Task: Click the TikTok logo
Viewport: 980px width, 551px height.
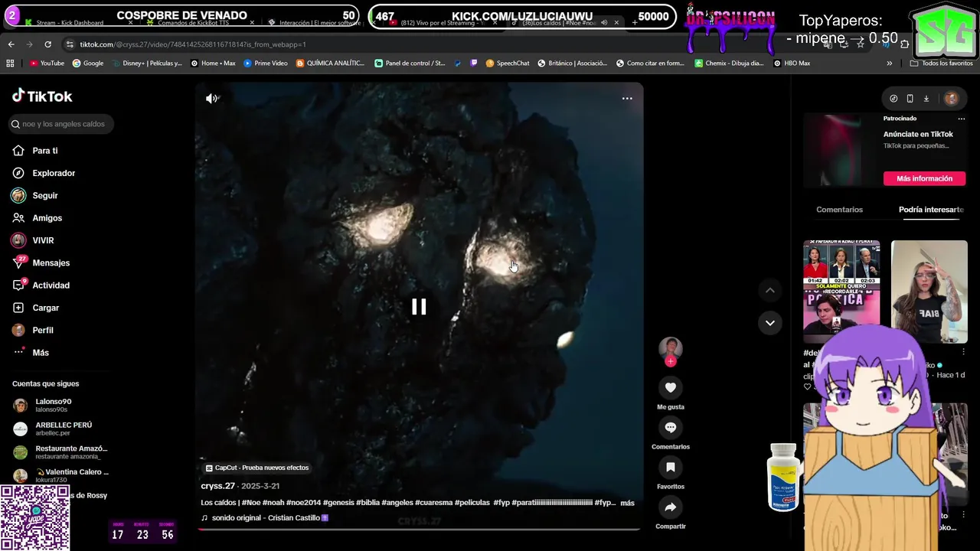Action: 42,96
